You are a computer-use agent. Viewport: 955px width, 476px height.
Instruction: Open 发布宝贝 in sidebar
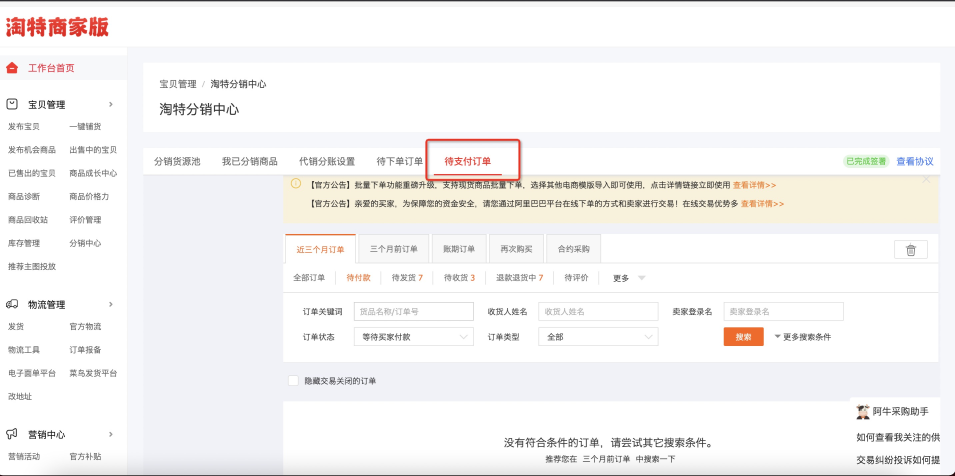point(24,126)
